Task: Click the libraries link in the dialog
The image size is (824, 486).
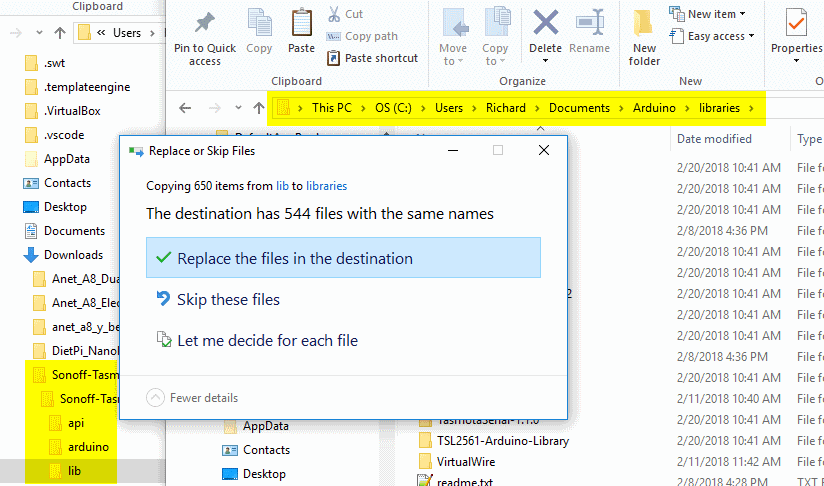Action: pos(326,186)
